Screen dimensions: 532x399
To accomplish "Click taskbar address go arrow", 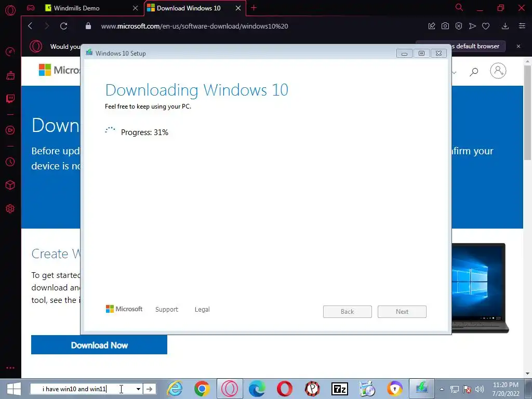I will click(149, 389).
